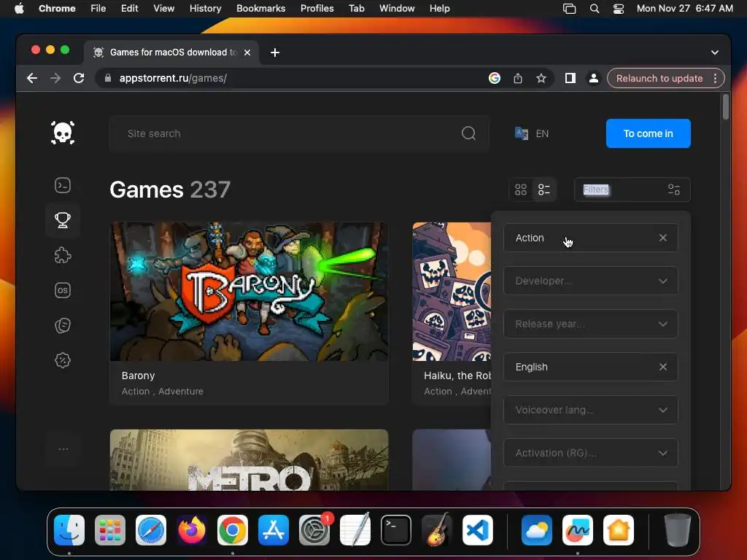Image resolution: width=747 pixels, height=560 pixels.
Task: Launch Firefox from the Dock
Action: 192,530
